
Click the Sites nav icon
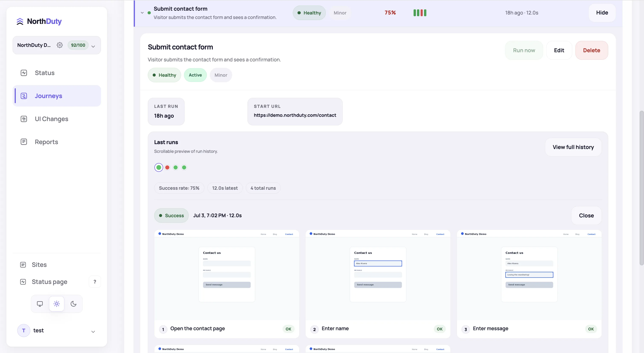point(23,265)
